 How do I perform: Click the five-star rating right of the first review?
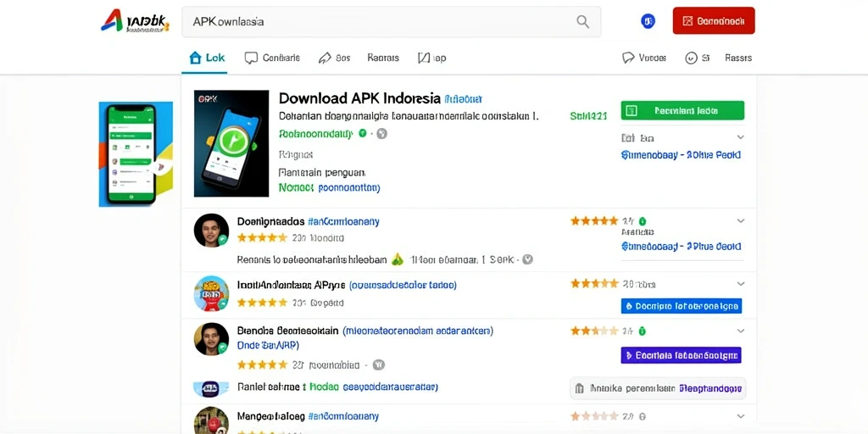click(x=594, y=221)
